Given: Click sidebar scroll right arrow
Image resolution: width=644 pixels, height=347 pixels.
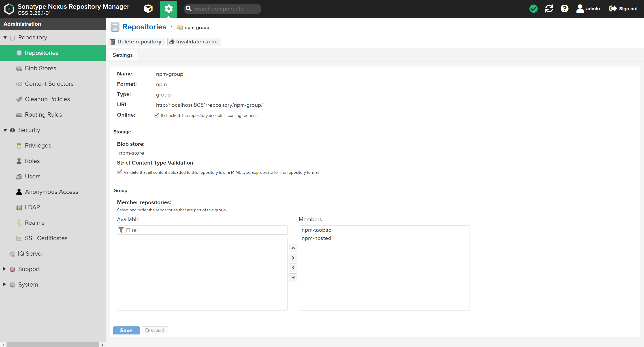Looking at the screenshot, I should pyautogui.click(x=102, y=345).
